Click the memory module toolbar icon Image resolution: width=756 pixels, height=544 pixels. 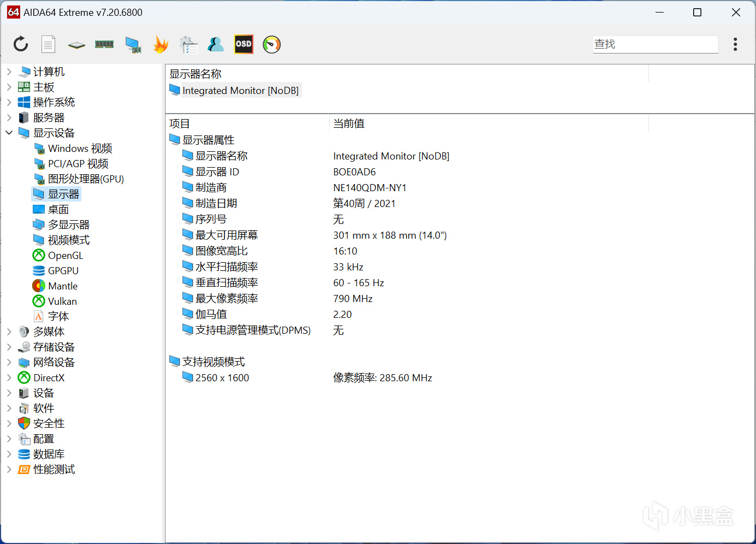tap(104, 44)
